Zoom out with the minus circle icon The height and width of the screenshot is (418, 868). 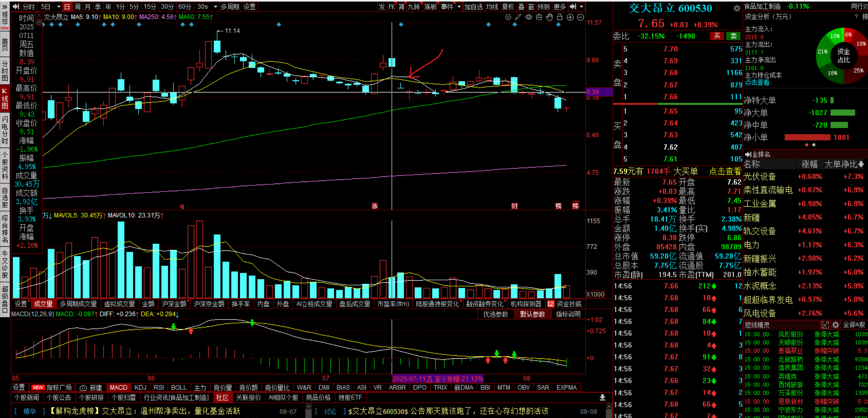(x=580, y=17)
